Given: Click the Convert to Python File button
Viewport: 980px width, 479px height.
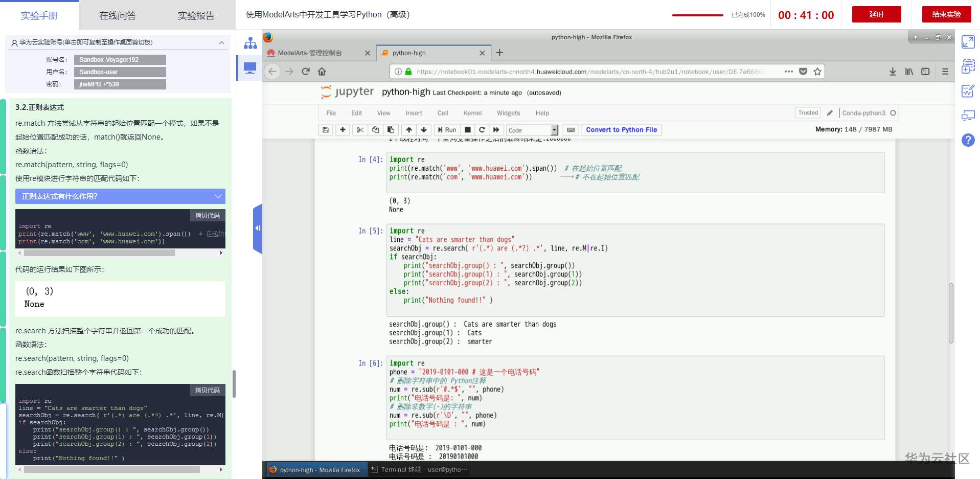Looking at the screenshot, I should 621,130.
